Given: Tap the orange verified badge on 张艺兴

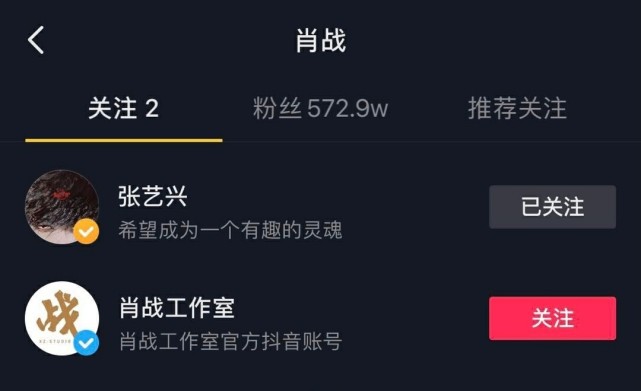Looking at the screenshot, I should pos(86,231).
